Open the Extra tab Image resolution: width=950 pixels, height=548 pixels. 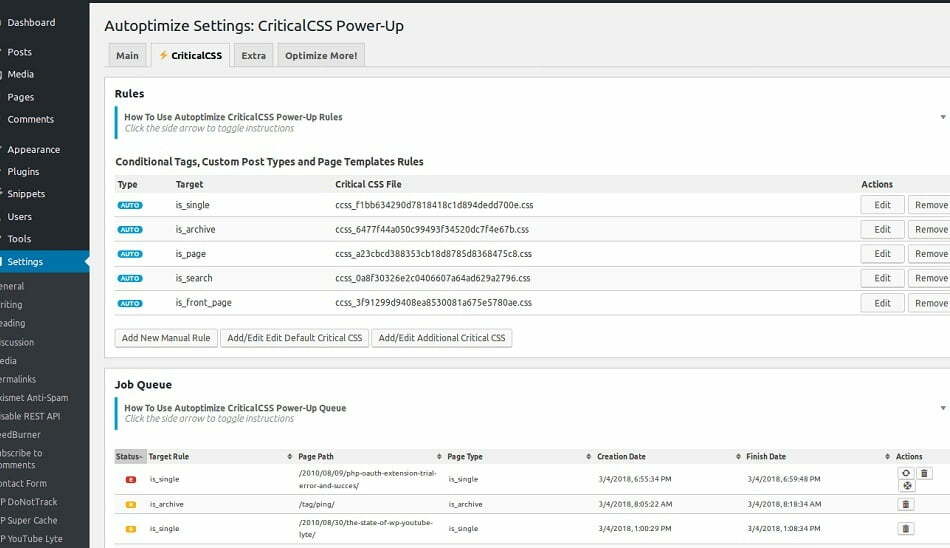pos(253,55)
